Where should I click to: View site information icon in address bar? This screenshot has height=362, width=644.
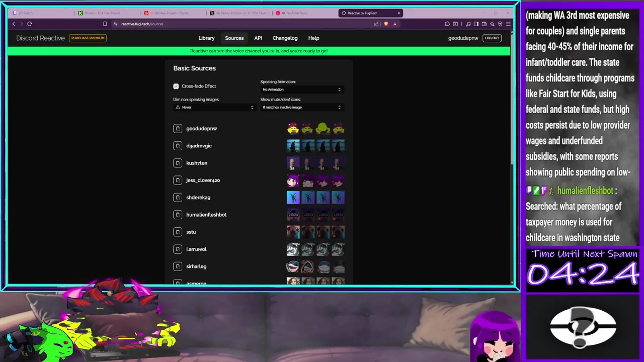coord(115,24)
